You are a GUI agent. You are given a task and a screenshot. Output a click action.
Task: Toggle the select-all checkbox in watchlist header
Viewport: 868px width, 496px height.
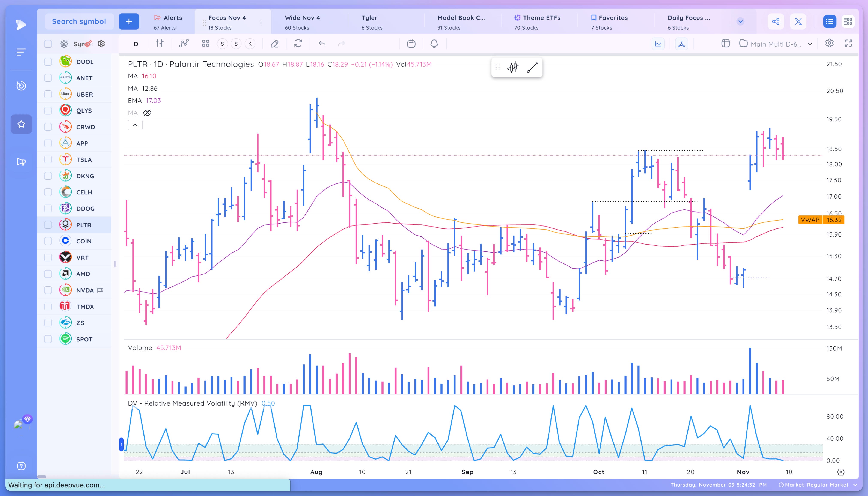tap(48, 44)
